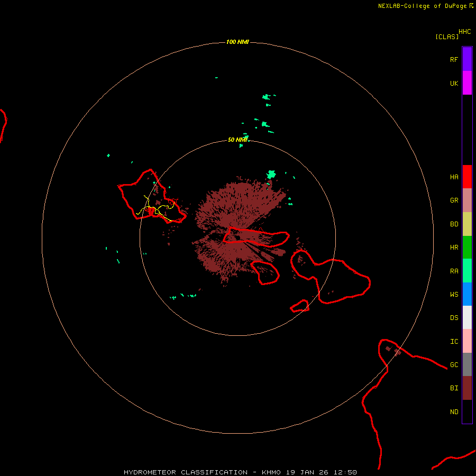Click the '50 NMI' range ring label
The width and height of the screenshot is (476, 476).
(x=237, y=140)
